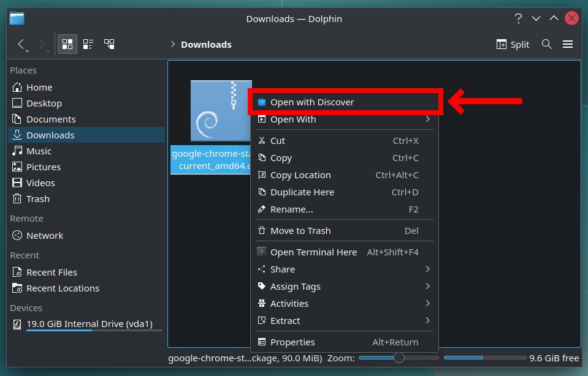Click the google-chrome deb package thumbnail
The image size is (588, 376).
(221, 111)
